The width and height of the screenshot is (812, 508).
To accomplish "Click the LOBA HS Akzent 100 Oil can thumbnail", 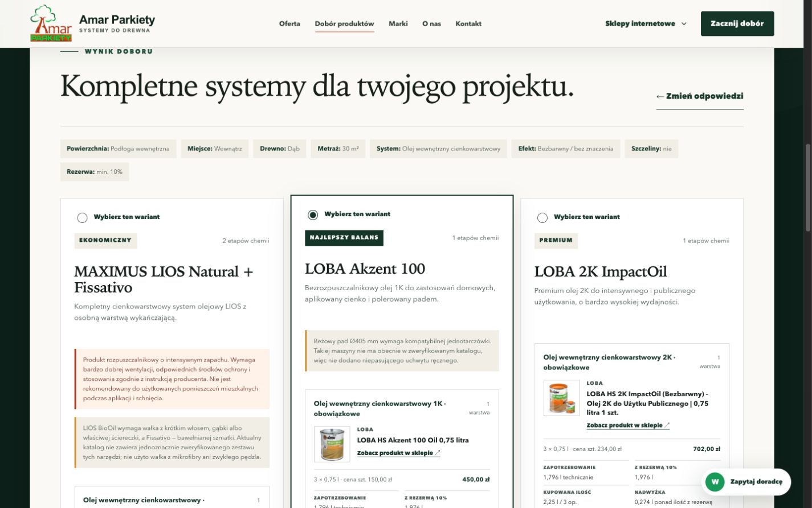I will click(x=332, y=444).
